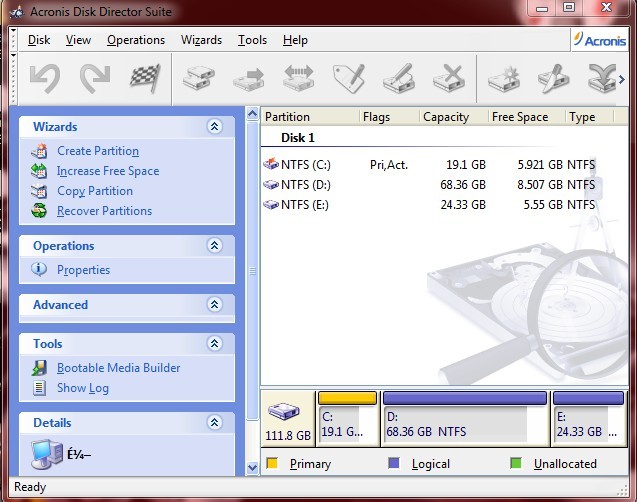Select the C: 19.1 GB partition block
The height and width of the screenshot is (502, 637).
pyautogui.click(x=348, y=419)
